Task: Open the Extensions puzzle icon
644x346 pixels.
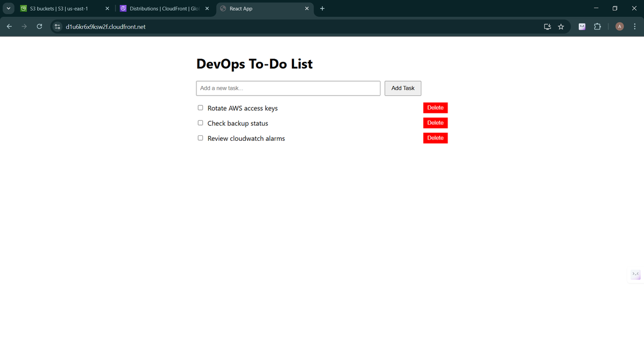Action: pyautogui.click(x=597, y=27)
